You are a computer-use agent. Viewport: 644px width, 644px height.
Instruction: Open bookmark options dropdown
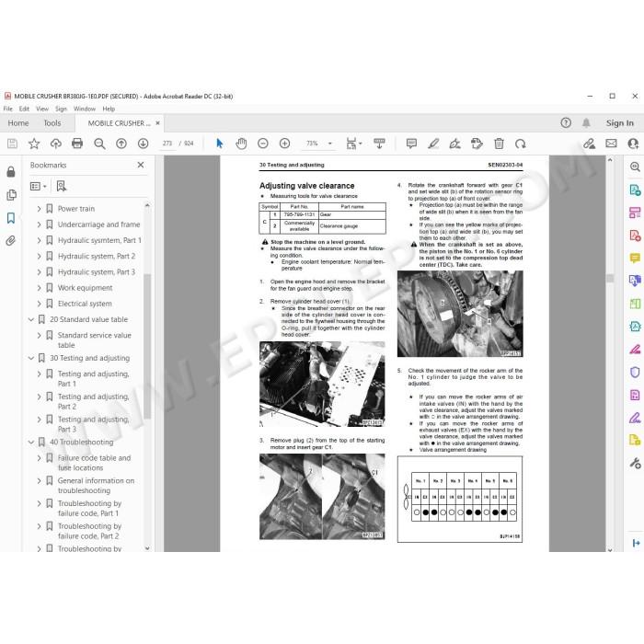[39, 186]
